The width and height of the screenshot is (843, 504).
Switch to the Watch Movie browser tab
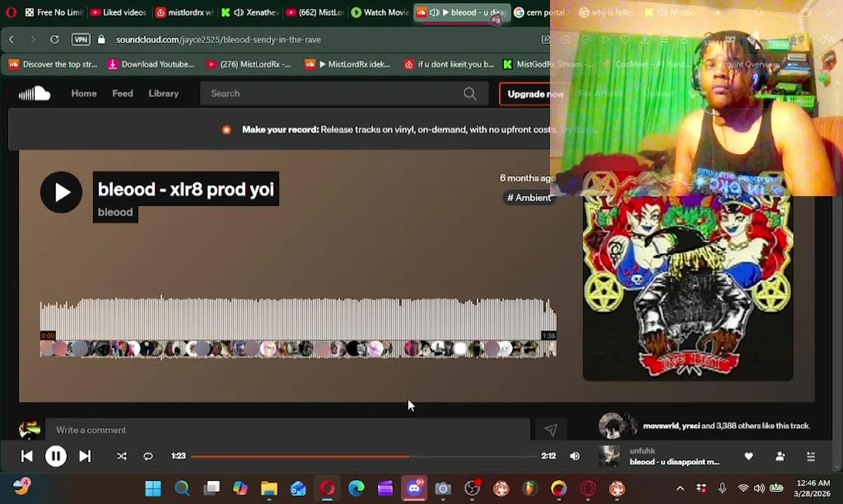379,13
